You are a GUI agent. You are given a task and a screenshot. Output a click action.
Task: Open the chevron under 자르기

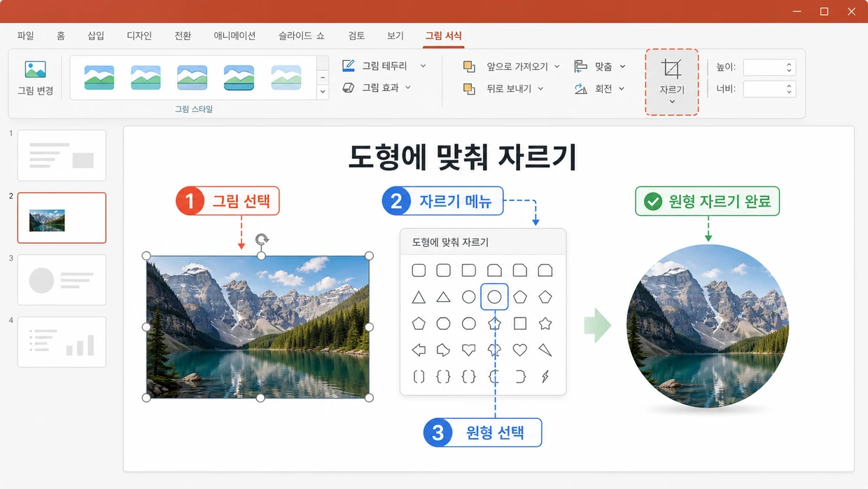click(671, 102)
